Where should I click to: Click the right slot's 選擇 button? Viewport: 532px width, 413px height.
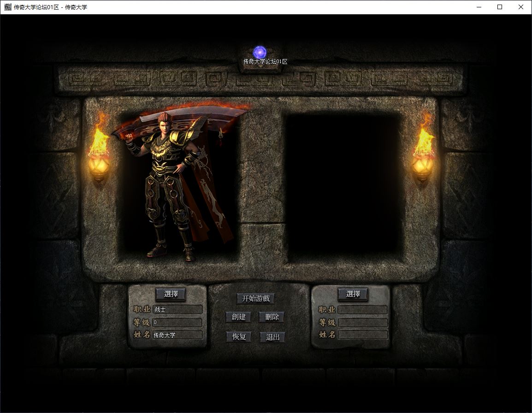coord(353,294)
